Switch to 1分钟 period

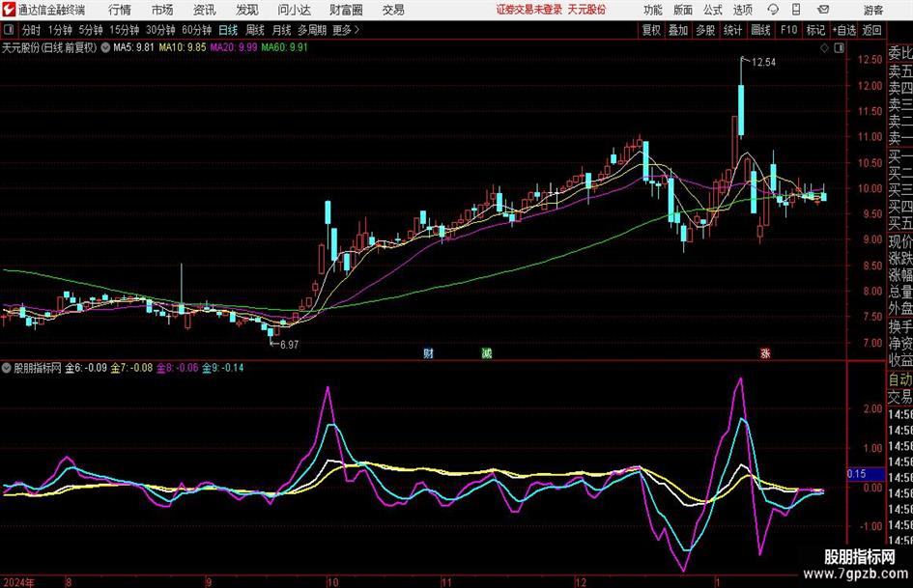(x=60, y=30)
